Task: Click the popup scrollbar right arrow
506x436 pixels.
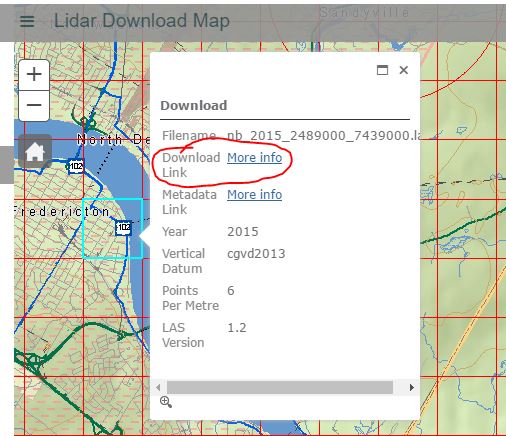Action: [x=412, y=387]
